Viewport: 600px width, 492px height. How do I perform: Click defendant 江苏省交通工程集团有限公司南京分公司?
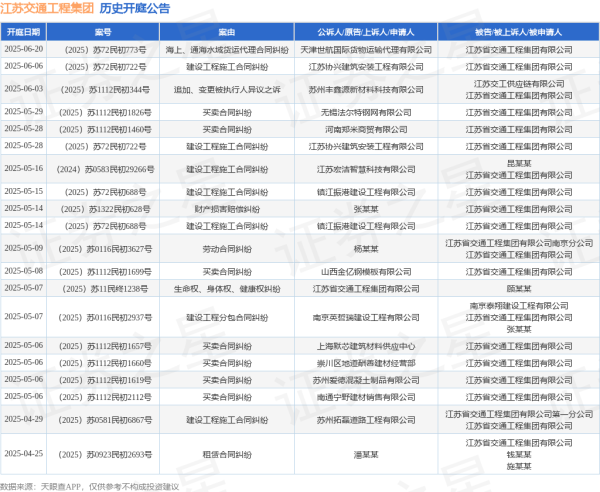(x=519, y=243)
